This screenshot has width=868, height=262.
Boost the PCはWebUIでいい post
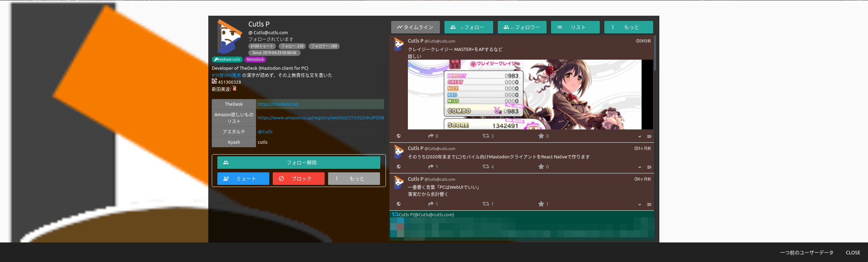(x=486, y=204)
